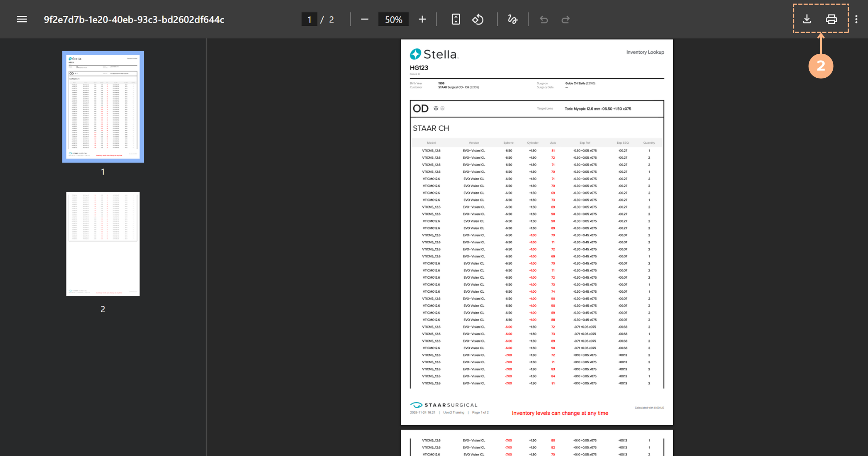Screen dimensions: 868x456
Task: Click the redo arrow
Action: (x=566, y=19)
